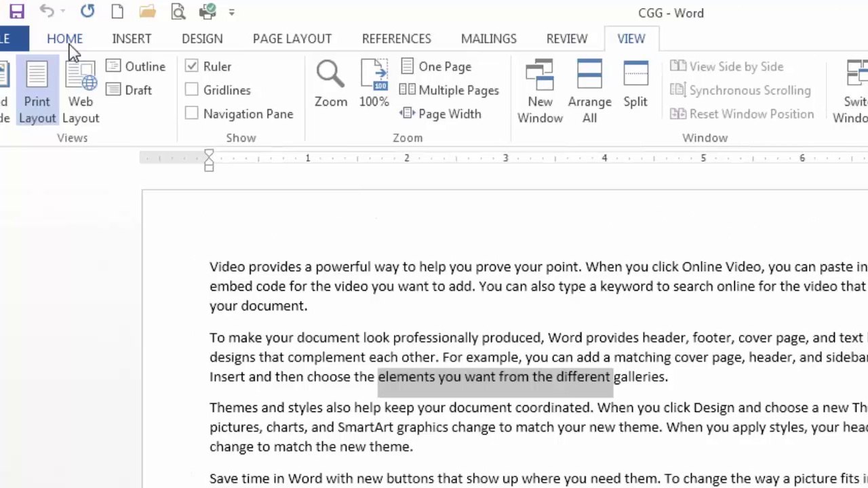Click the word "SmartArt" in the document
The image size is (868, 488).
click(366, 427)
